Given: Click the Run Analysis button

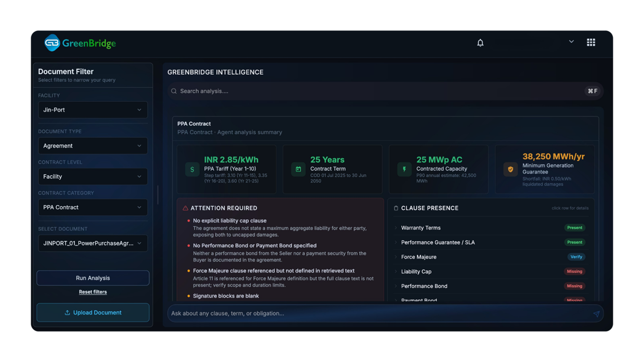Looking at the screenshot, I should (x=93, y=278).
